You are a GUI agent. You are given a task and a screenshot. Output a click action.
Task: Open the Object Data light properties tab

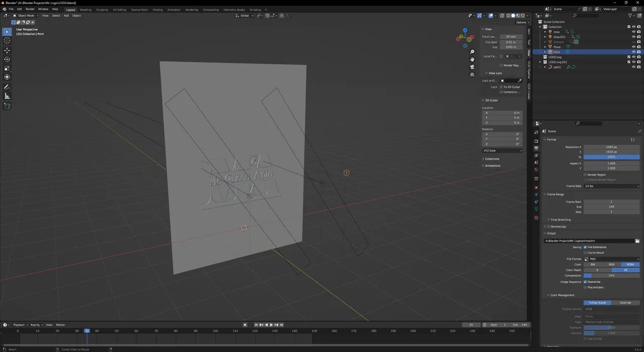[x=536, y=209]
